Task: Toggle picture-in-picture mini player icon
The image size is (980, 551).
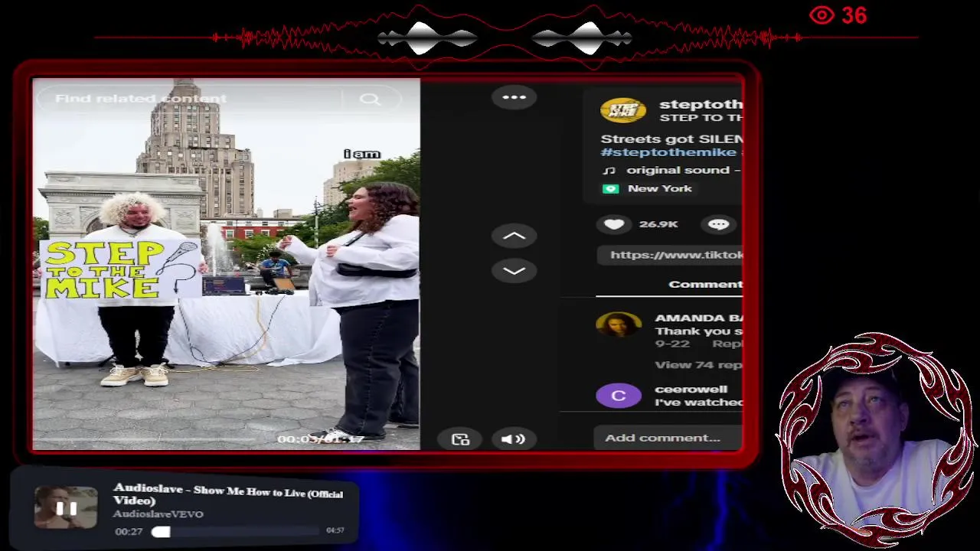Action: tap(460, 439)
